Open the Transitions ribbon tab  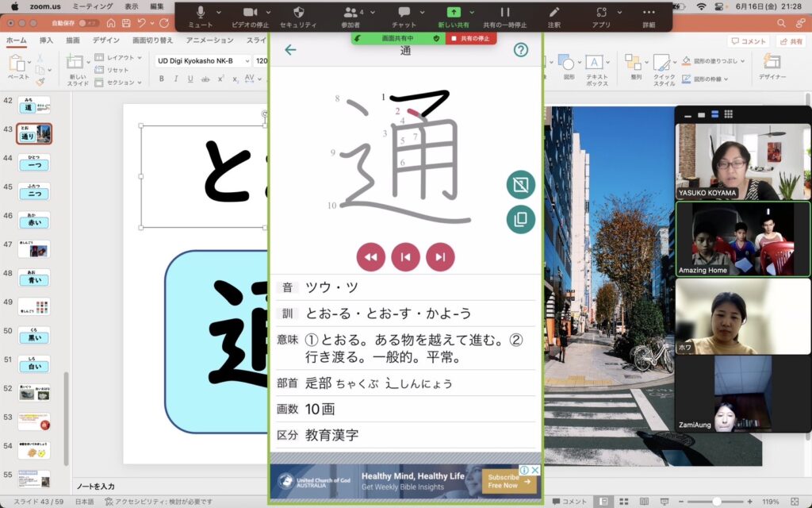(x=152, y=40)
